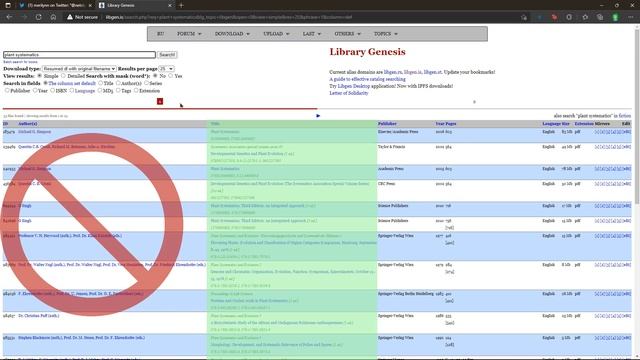Click the green profile icon in the toolbar
Viewport: 640px width, 360px height.
[x=615, y=17]
